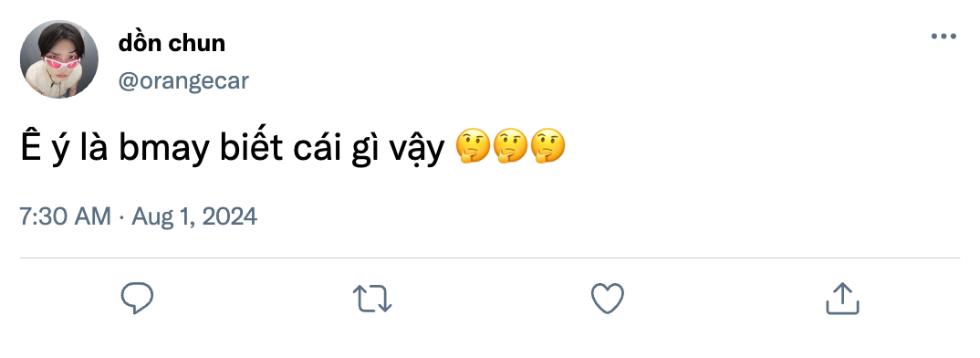Open the dồn chun display name link
Viewport: 980px width, 358px height.
click(x=172, y=43)
